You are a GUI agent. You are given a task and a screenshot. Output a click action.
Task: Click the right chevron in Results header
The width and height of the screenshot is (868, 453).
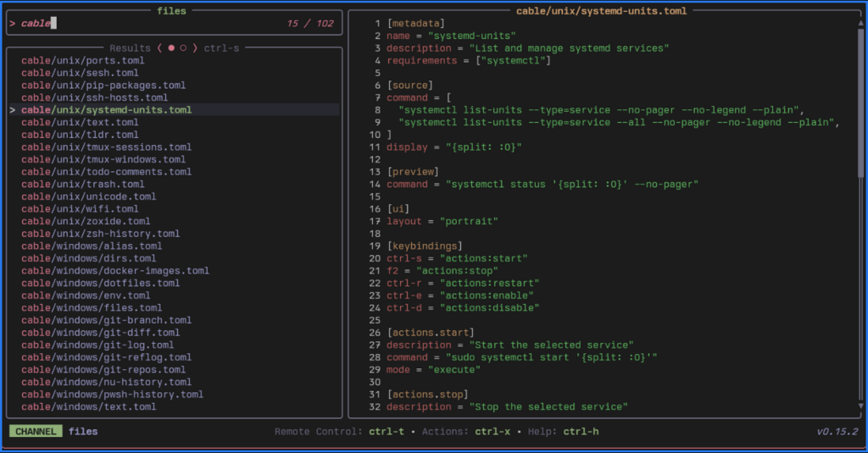[195, 48]
